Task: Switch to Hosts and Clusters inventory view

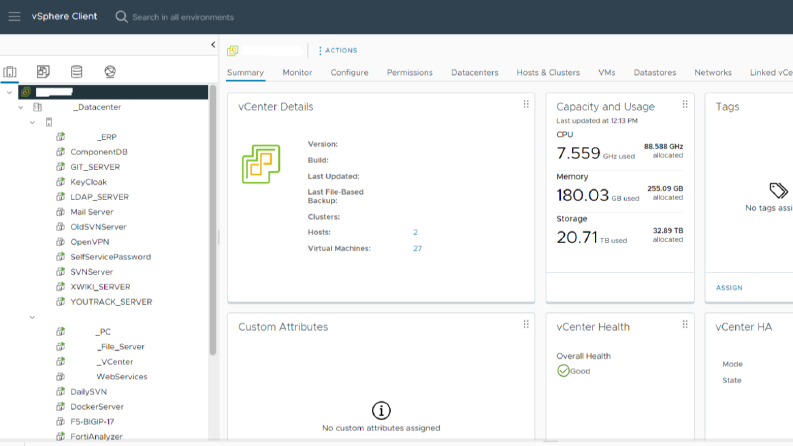Action: pyautogui.click(x=10, y=72)
